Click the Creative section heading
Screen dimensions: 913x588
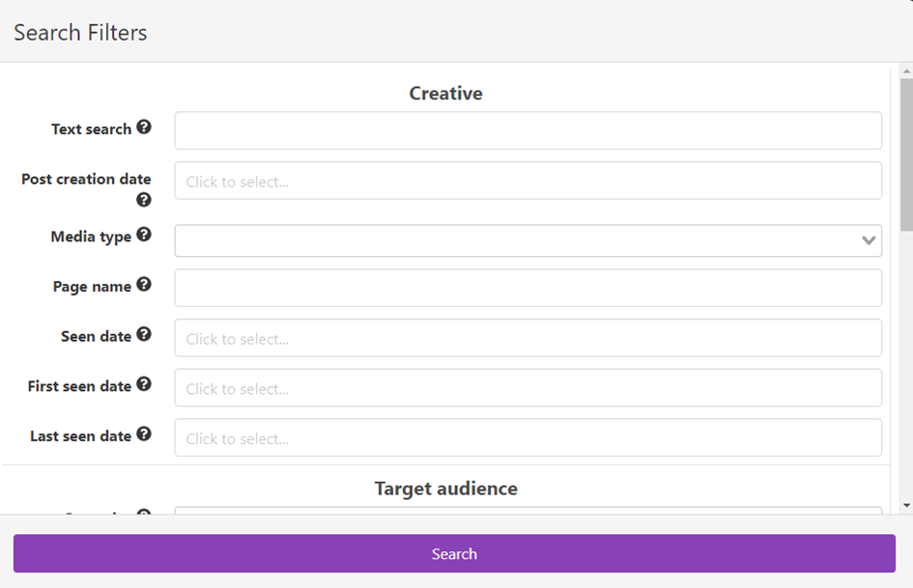pos(446,93)
